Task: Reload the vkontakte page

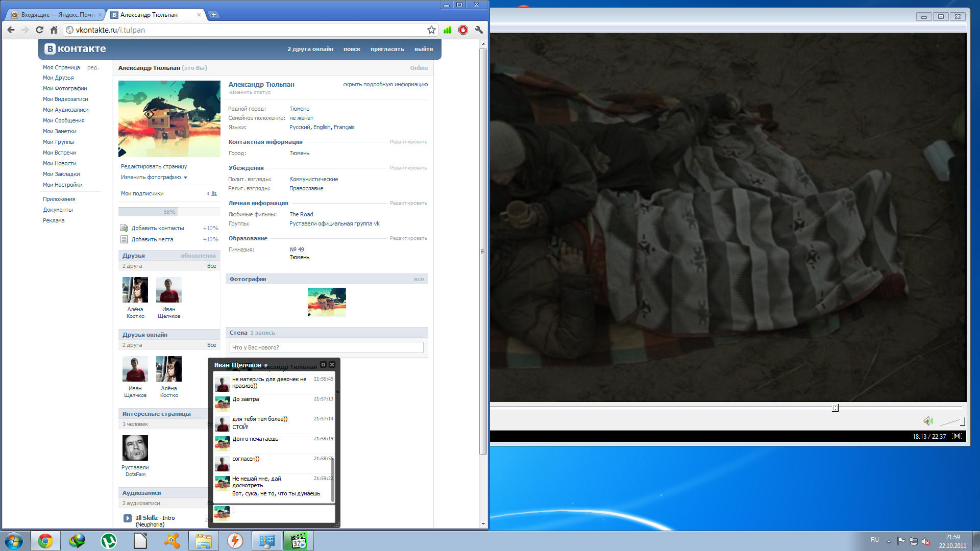Action: coord(40,30)
